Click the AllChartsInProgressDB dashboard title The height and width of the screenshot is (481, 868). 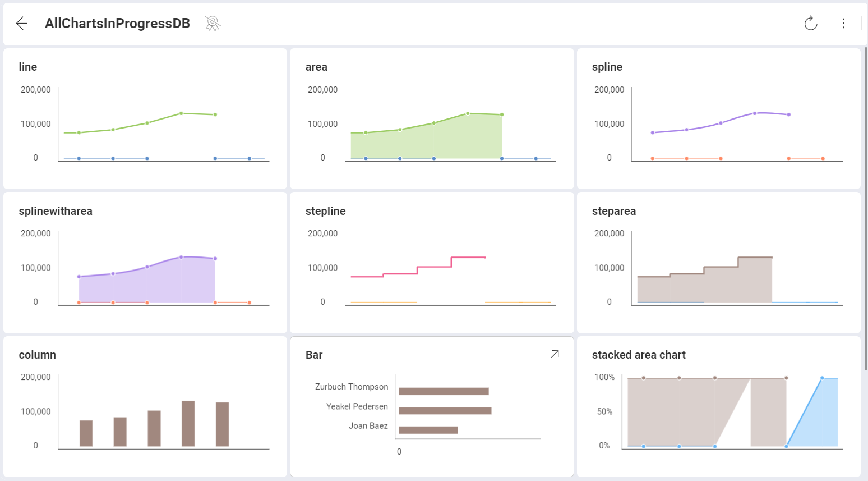pos(117,23)
